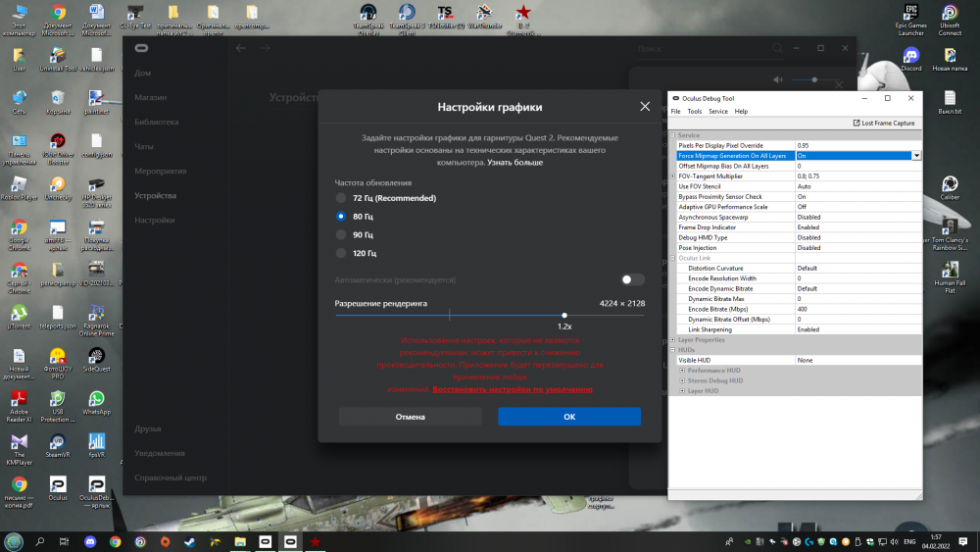Viewport: 980px width, 552px height.
Task: Launch Steam from the taskbar
Action: coord(191,541)
